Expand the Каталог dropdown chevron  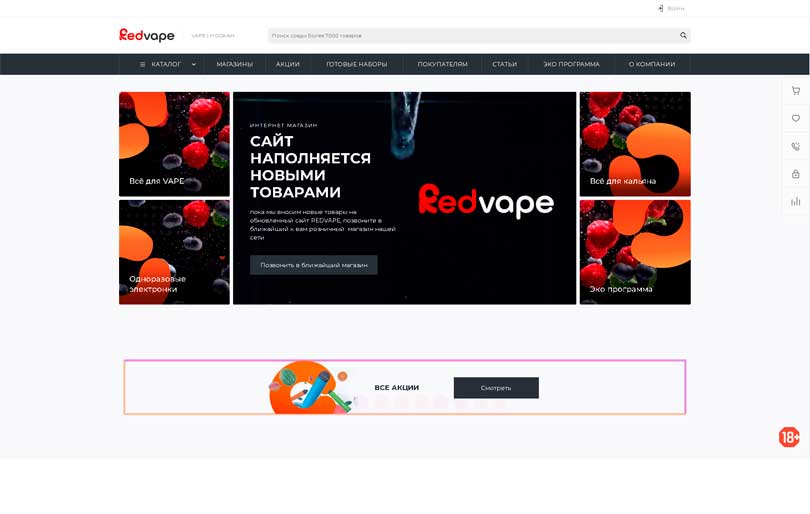pos(194,65)
